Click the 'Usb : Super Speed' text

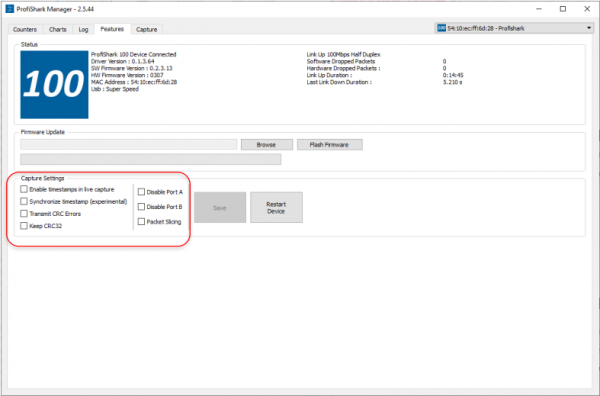coord(115,89)
